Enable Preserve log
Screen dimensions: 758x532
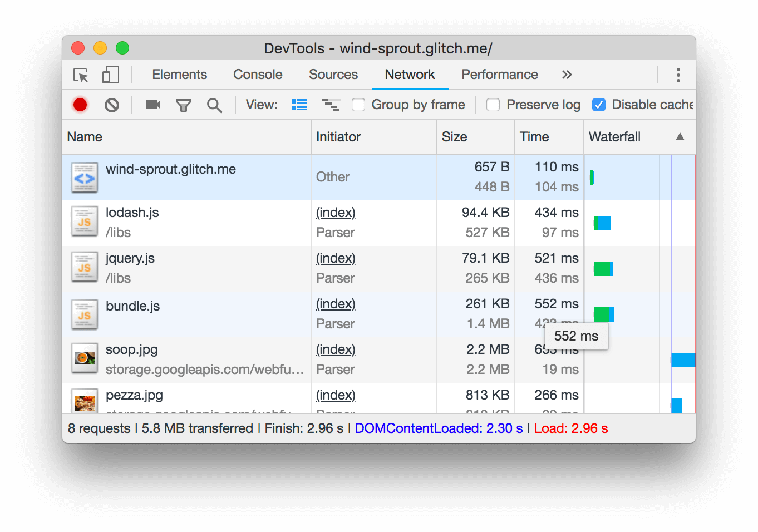pos(493,105)
